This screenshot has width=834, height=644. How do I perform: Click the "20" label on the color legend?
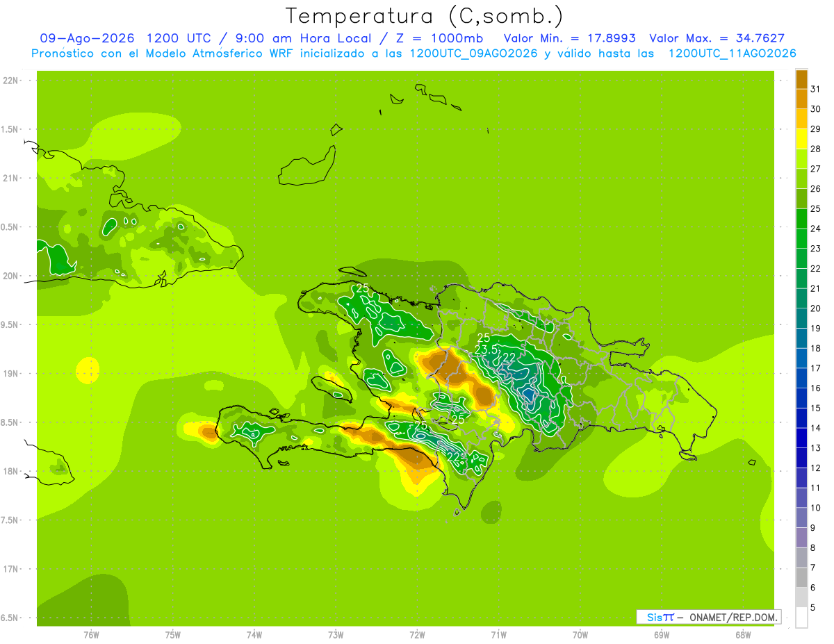(816, 308)
